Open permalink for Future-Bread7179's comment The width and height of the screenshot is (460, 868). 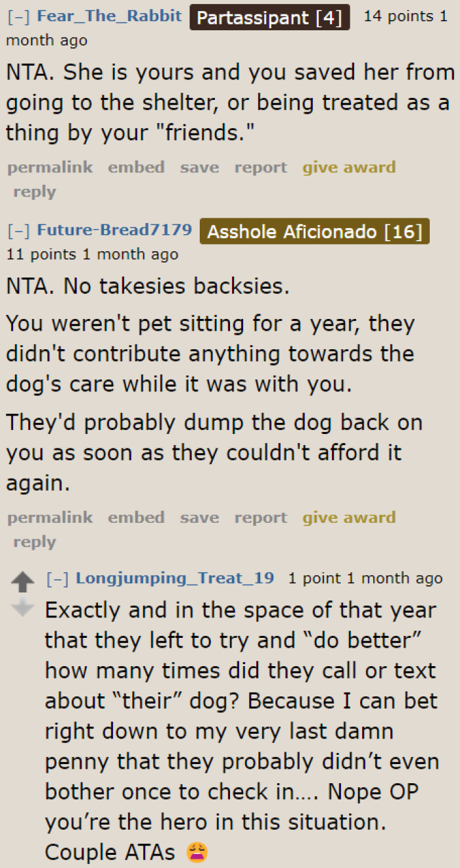coord(49,518)
